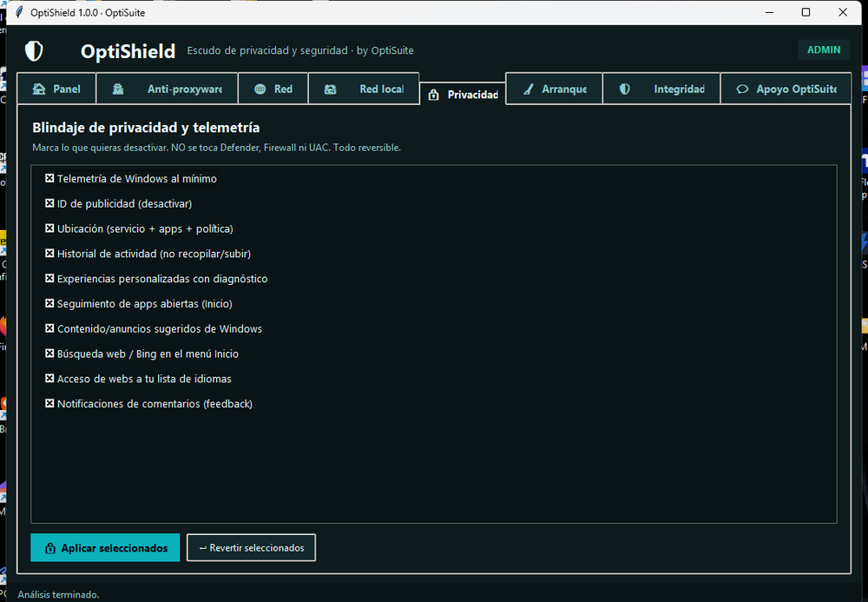The height and width of the screenshot is (602, 868).
Task: Click the padlock icon on Privacidad tab
Action: [x=434, y=95]
